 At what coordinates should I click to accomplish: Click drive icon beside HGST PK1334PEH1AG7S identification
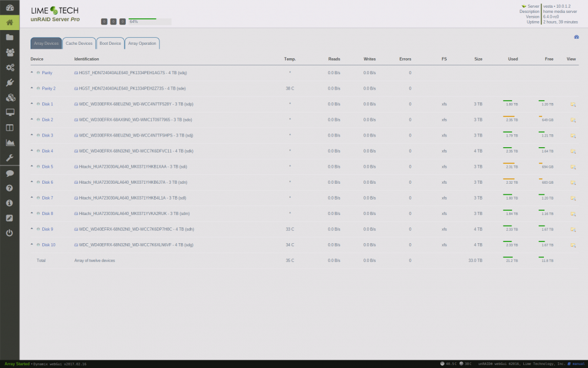(x=76, y=73)
